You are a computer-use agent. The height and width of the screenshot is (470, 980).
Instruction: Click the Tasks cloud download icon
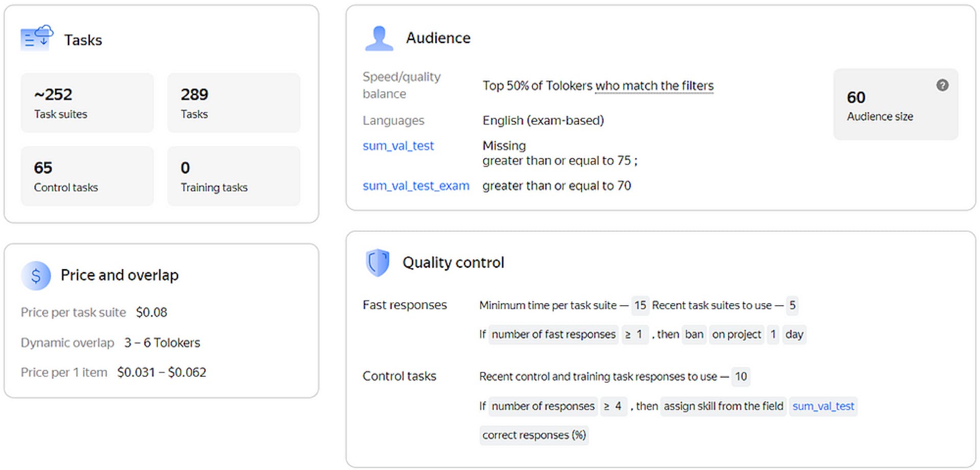coord(37,38)
